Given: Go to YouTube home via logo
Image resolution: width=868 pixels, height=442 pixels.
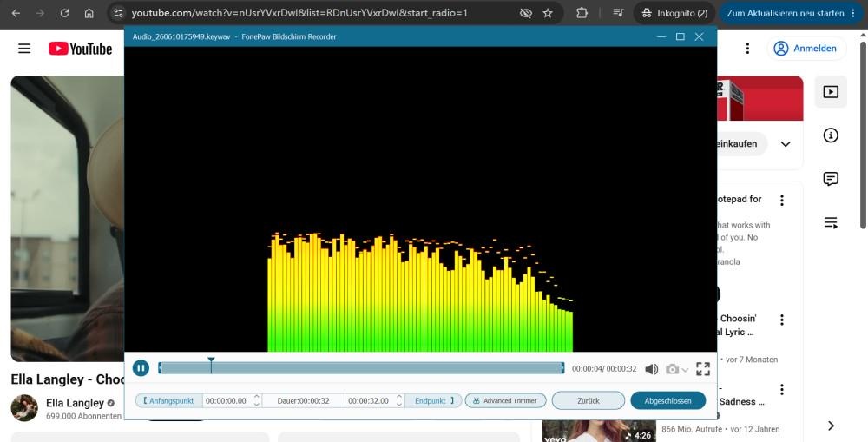Looking at the screenshot, I should pos(80,49).
